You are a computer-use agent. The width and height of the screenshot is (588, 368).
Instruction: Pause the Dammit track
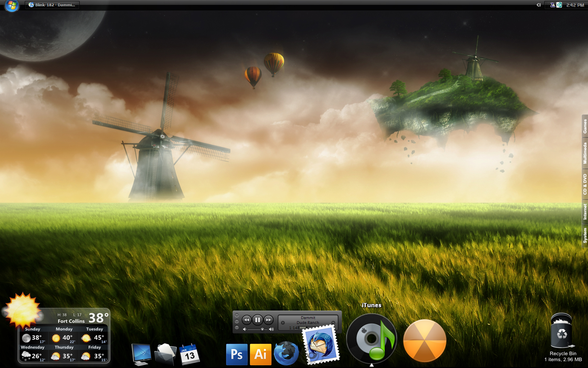tap(258, 320)
